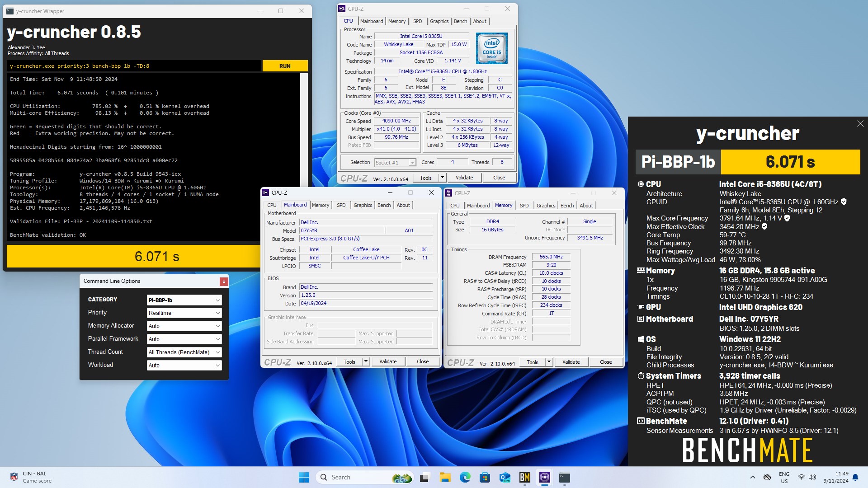
Task: Close the Command Line Options panel
Action: pos(223,282)
